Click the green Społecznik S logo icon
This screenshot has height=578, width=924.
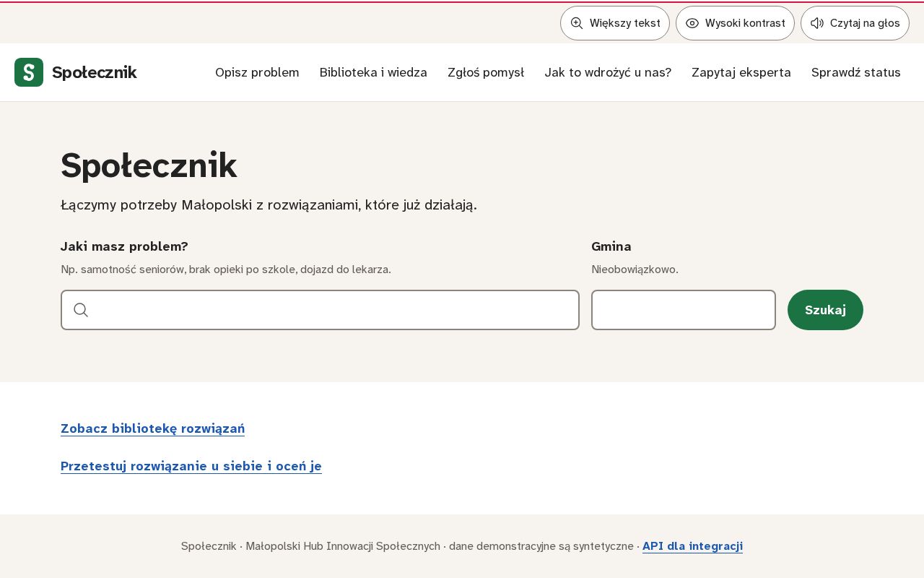[x=29, y=72]
